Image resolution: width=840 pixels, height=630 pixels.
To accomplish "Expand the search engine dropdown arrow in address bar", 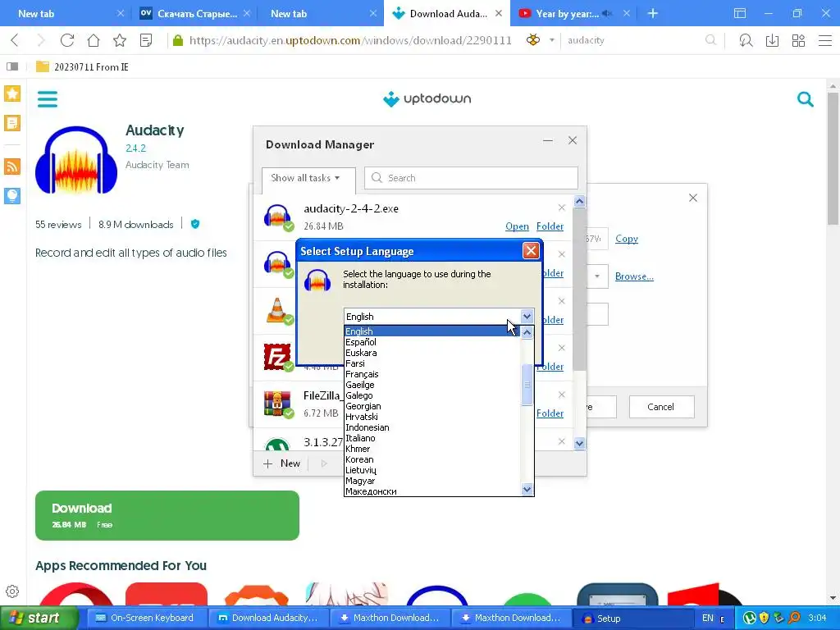I will pyautogui.click(x=551, y=40).
